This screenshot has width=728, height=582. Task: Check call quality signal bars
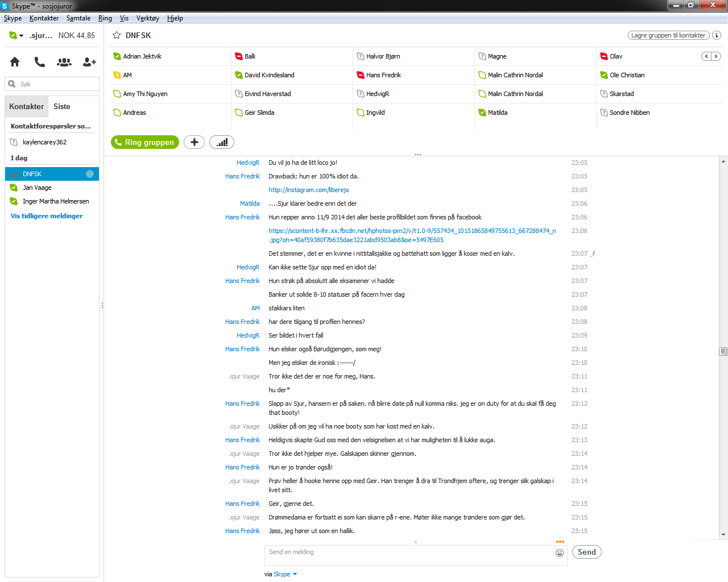(222, 142)
